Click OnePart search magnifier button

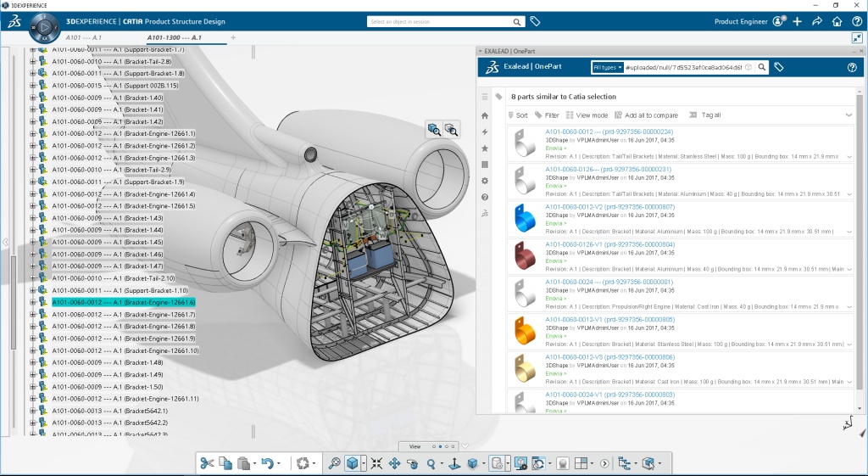762,67
